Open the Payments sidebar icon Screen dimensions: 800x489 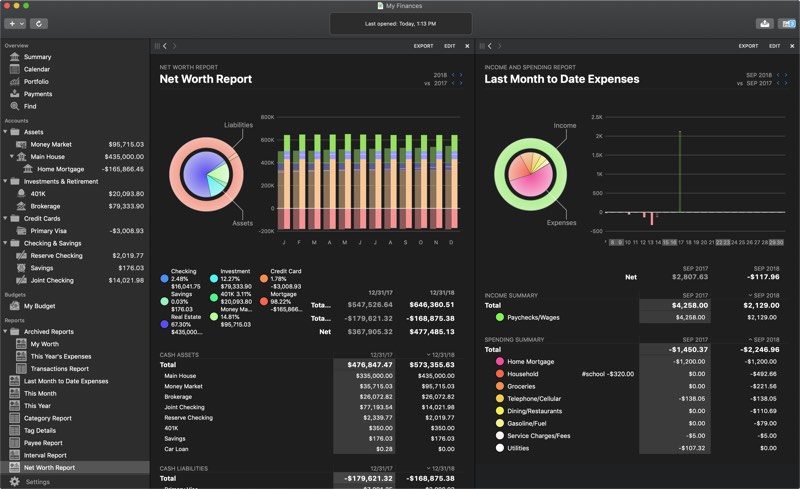pyautogui.click(x=15, y=93)
